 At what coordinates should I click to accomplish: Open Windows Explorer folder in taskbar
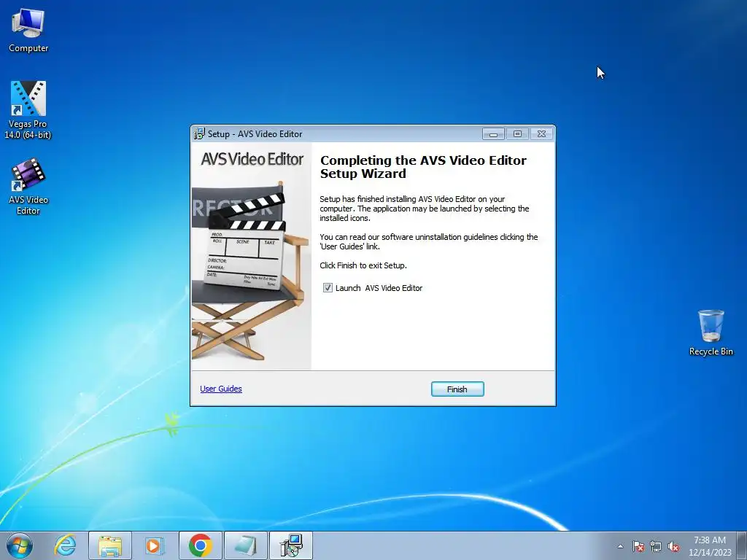tap(110, 545)
